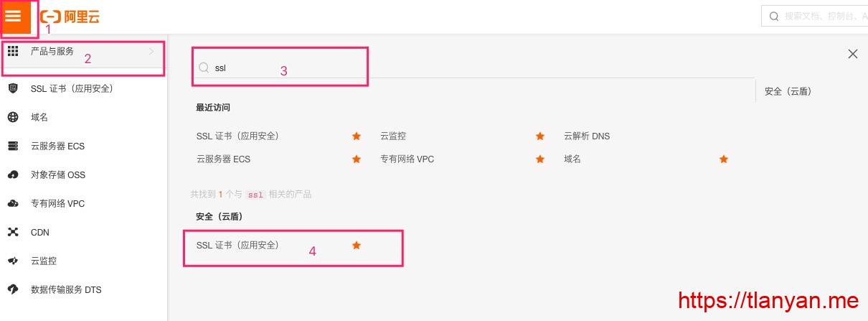The image size is (868, 321).
Task: Toggle favorite star next to 域名 in recents
Action: (724, 159)
